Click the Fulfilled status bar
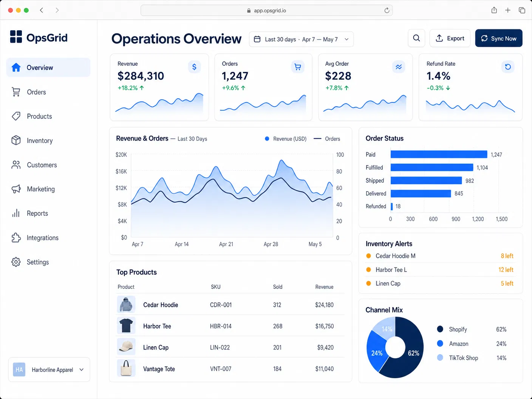 point(432,167)
